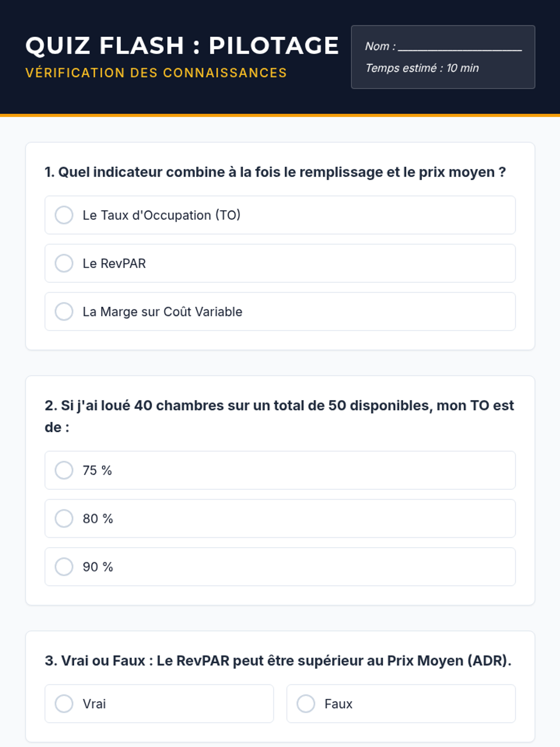Choose the 80 % radio button
The image size is (560, 747).
[x=64, y=518]
